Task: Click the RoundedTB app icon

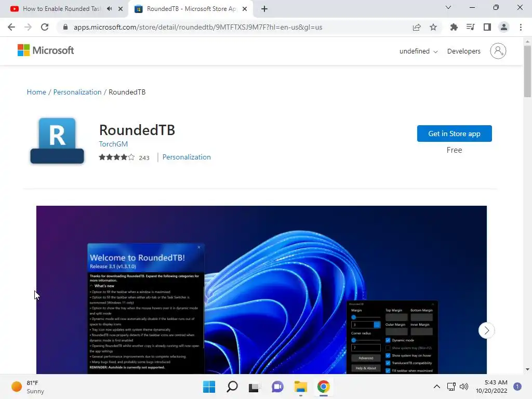Action: pos(57,141)
